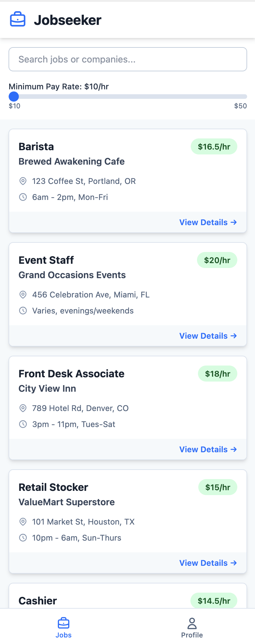Open the Jobs tab in bottom navigation
Screen dimensions: 255x644
[64, 628]
